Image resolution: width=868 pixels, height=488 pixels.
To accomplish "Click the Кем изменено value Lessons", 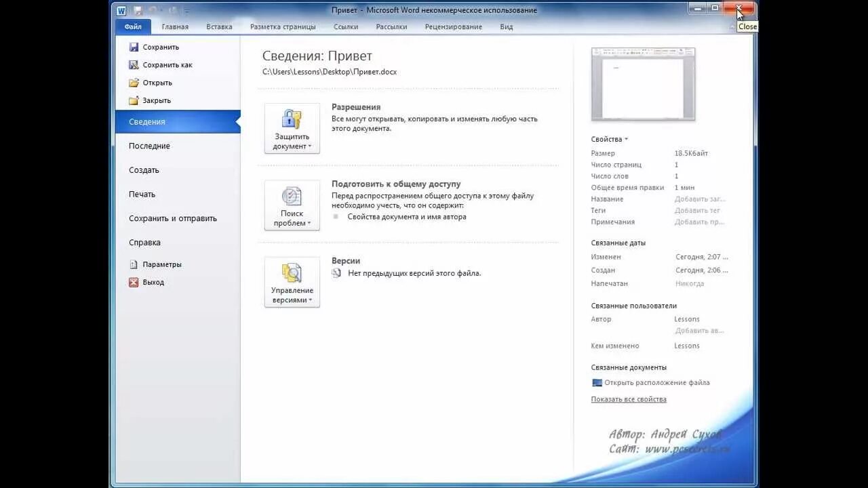I will click(687, 346).
